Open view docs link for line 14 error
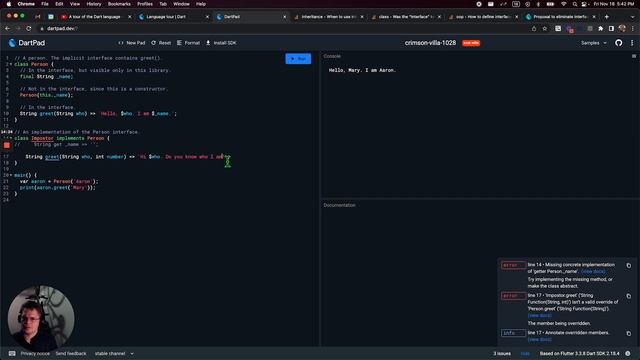Image resolution: width=640 pixels, height=360 pixels. (593, 271)
